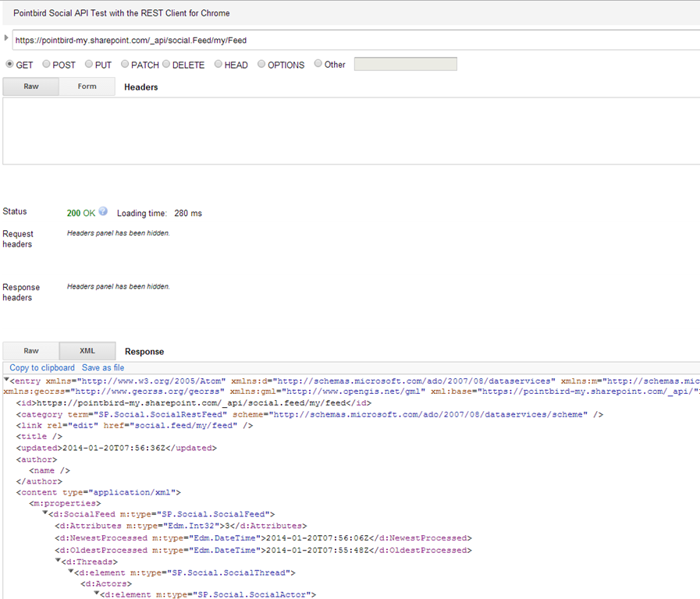Switch to the Raw headers tab
Image resolution: width=700 pixels, height=599 pixels.
click(x=30, y=87)
